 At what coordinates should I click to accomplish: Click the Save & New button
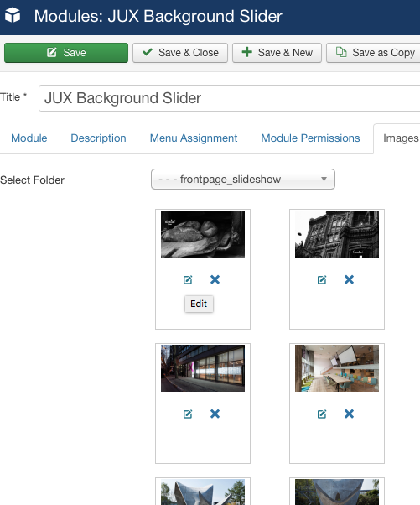coord(277,53)
